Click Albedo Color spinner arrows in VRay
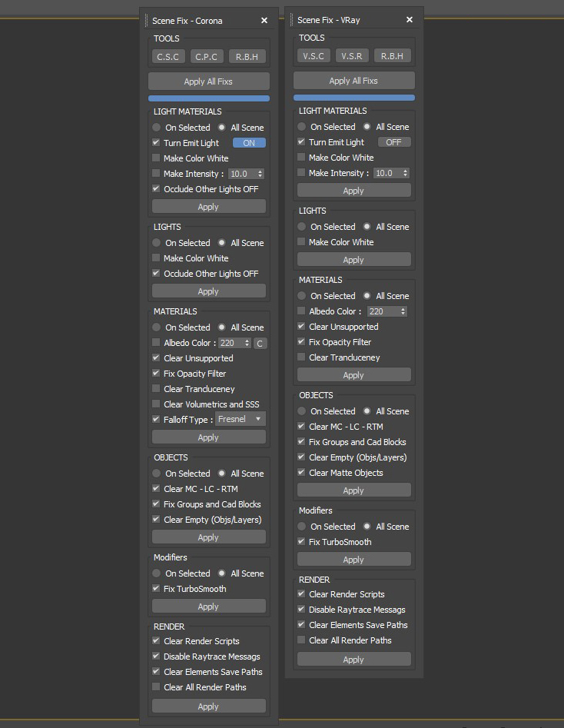The image size is (564, 728). click(403, 311)
